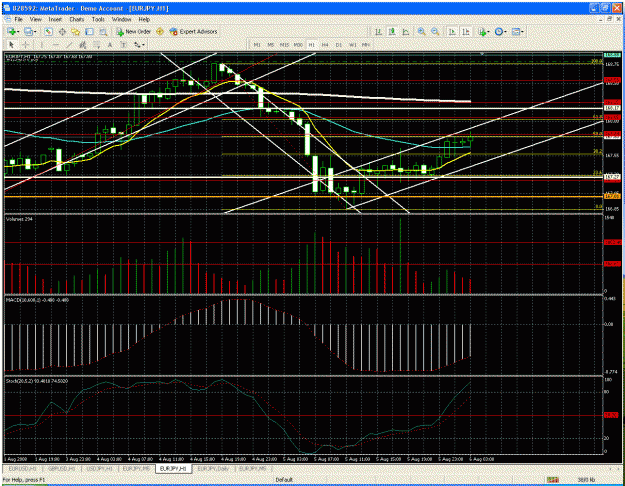Click the Default profile text in status bar
Screen dimensions: 625x486
click(x=284, y=480)
